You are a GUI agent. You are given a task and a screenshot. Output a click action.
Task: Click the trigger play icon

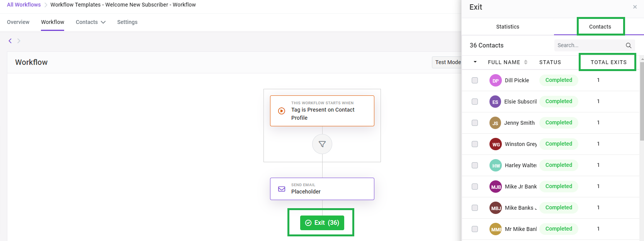(x=282, y=111)
